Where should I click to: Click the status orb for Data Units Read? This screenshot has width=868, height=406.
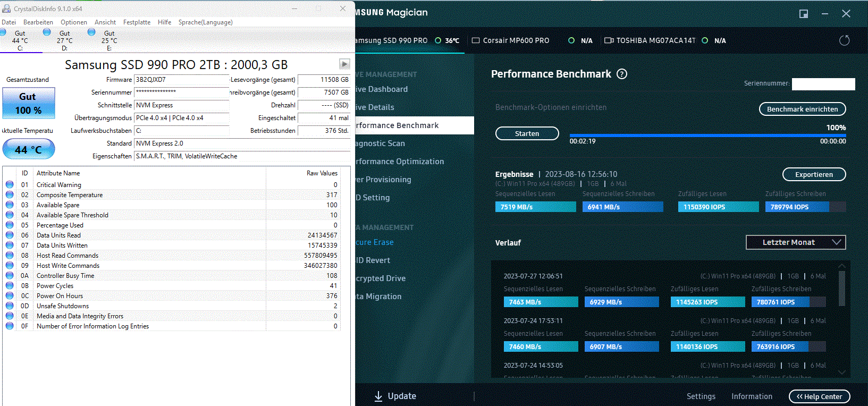pyautogui.click(x=10, y=235)
